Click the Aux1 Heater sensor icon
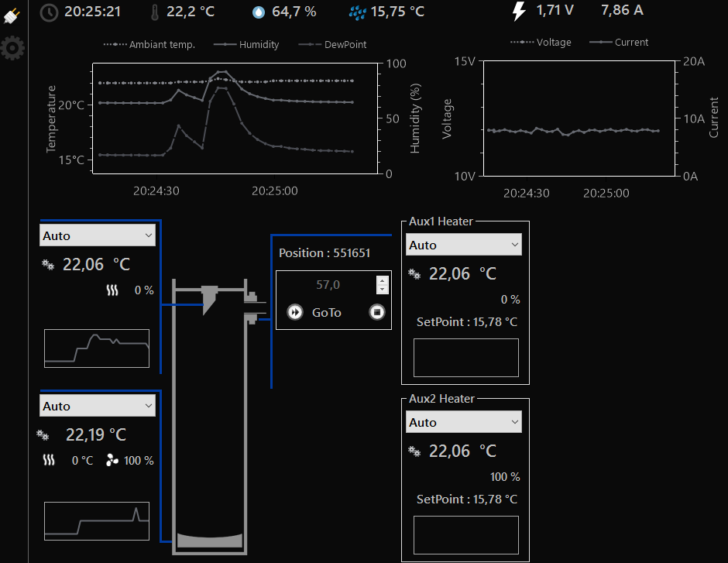 414,274
